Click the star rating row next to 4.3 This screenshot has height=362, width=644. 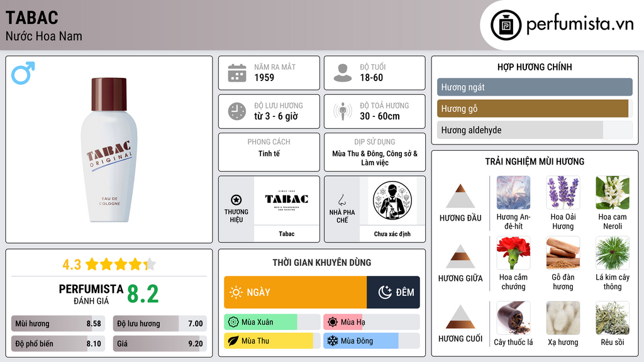121,265
